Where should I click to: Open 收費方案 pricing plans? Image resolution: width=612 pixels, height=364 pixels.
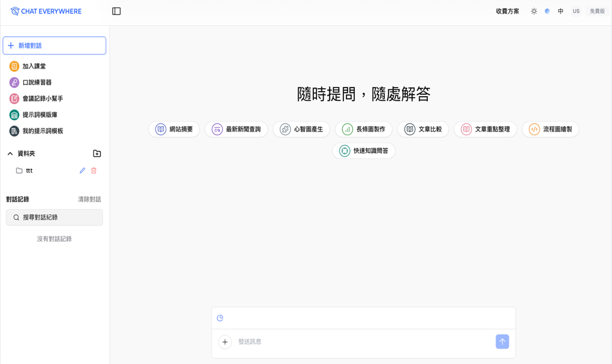point(507,11)
